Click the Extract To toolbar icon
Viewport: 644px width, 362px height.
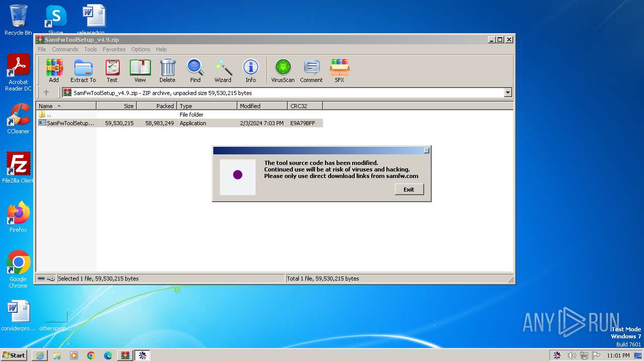[83, 70]
